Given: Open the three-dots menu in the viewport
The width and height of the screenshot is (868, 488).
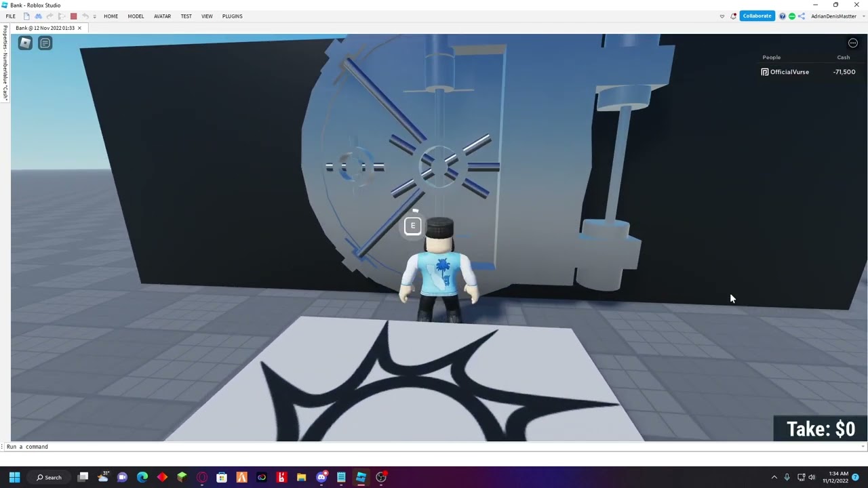Looking at the screenshot, I should coord(853,43).
